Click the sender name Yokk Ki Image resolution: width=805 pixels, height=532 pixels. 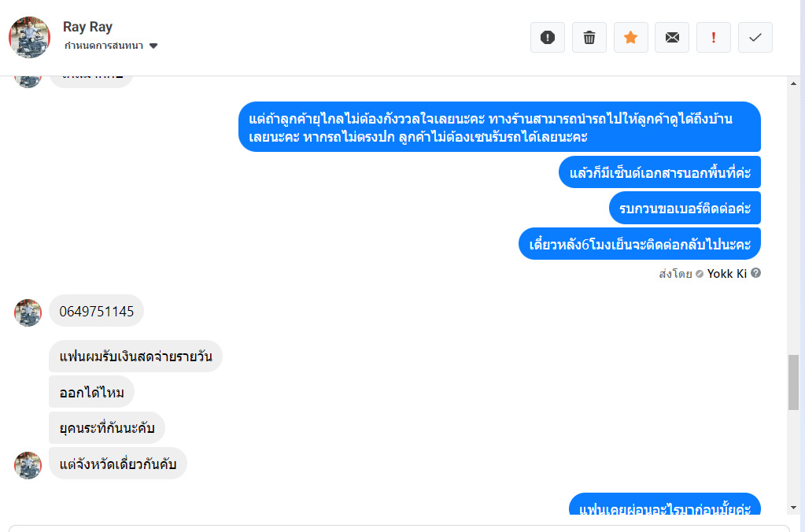pyautogui.click(x=727, y=274)
